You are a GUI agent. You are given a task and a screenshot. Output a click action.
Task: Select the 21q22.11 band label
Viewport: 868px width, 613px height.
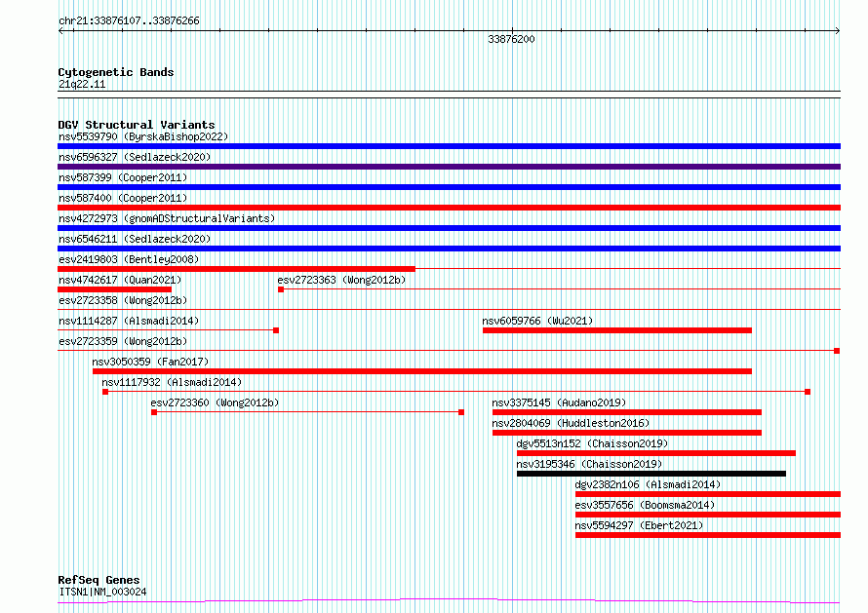[x=82, y=84]
